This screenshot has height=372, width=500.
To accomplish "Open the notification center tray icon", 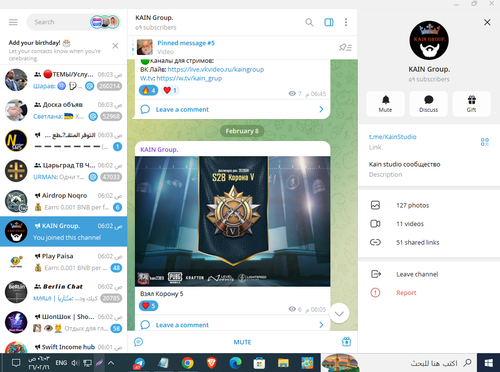I will 16,363.
